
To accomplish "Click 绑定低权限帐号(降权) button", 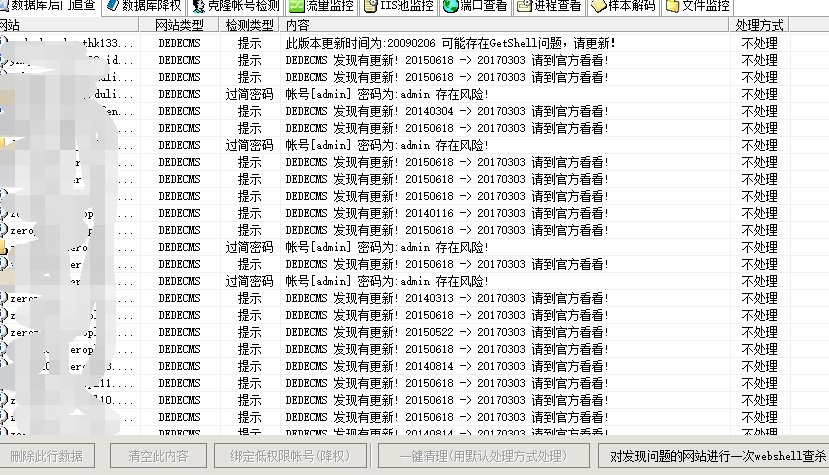I will click(290, 456).
